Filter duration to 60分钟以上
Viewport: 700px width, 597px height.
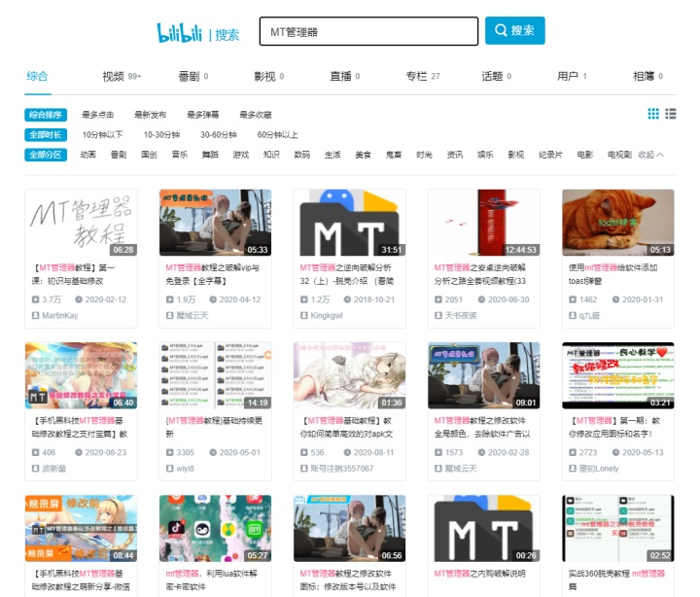tap(277, 135)
